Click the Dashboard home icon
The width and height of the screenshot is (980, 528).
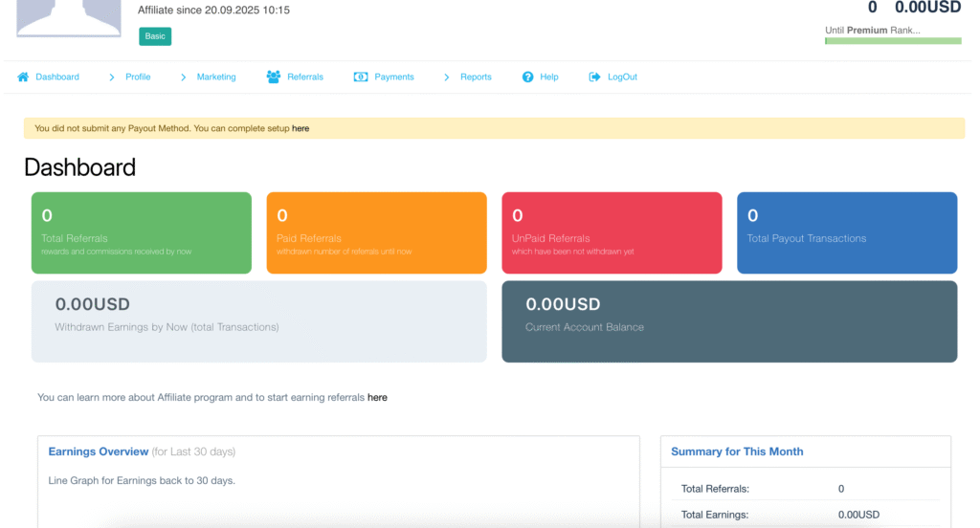tap(23, 77)
